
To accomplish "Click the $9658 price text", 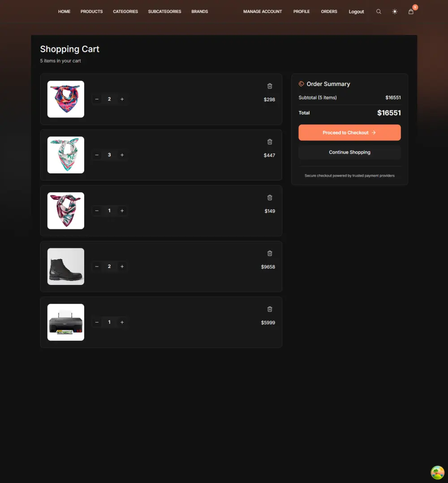I will click(268, 267).
